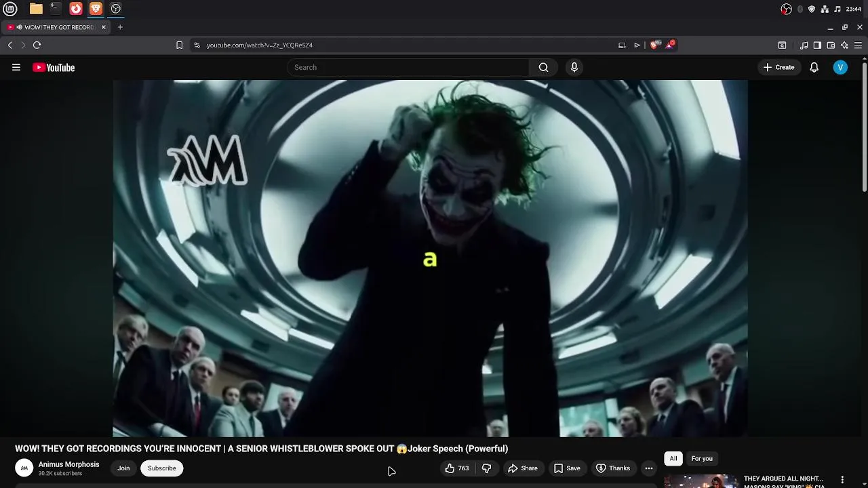
Task: Open the Linux Mint start menu
Action: [x=10, y=9]
